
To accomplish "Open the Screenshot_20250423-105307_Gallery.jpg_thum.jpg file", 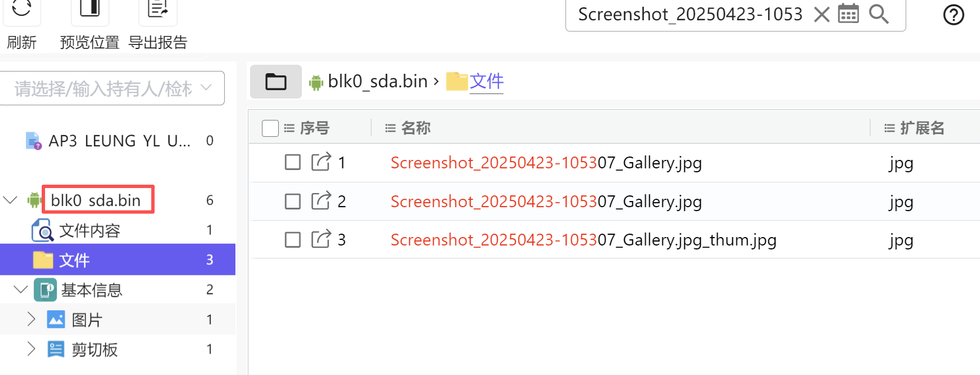I will (x=583, y=240).
